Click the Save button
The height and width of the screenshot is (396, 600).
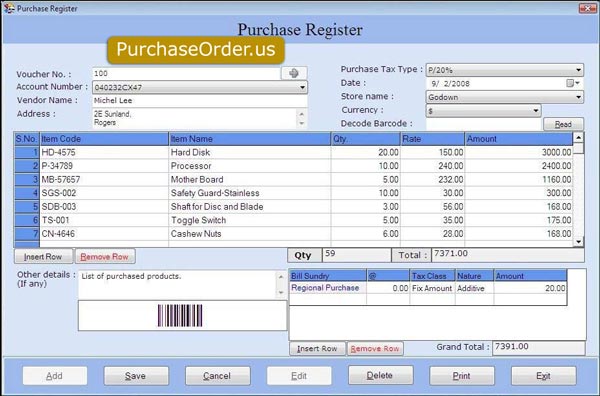(x=136, y=376)
